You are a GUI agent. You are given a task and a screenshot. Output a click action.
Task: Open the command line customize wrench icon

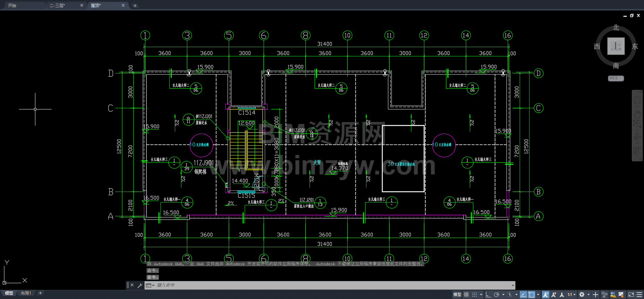(x=140, y=285)
